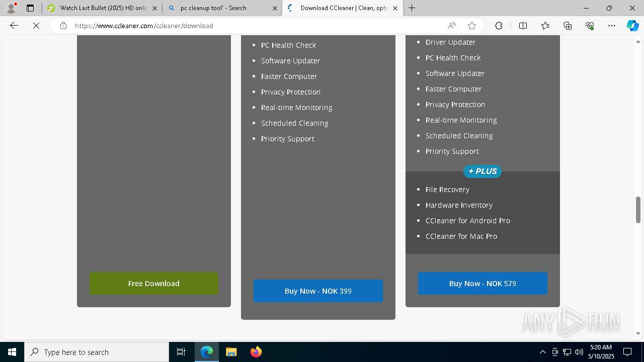The image size is (644, 362).
Task: Open the network icon in system tray
Action: [567, 352]
